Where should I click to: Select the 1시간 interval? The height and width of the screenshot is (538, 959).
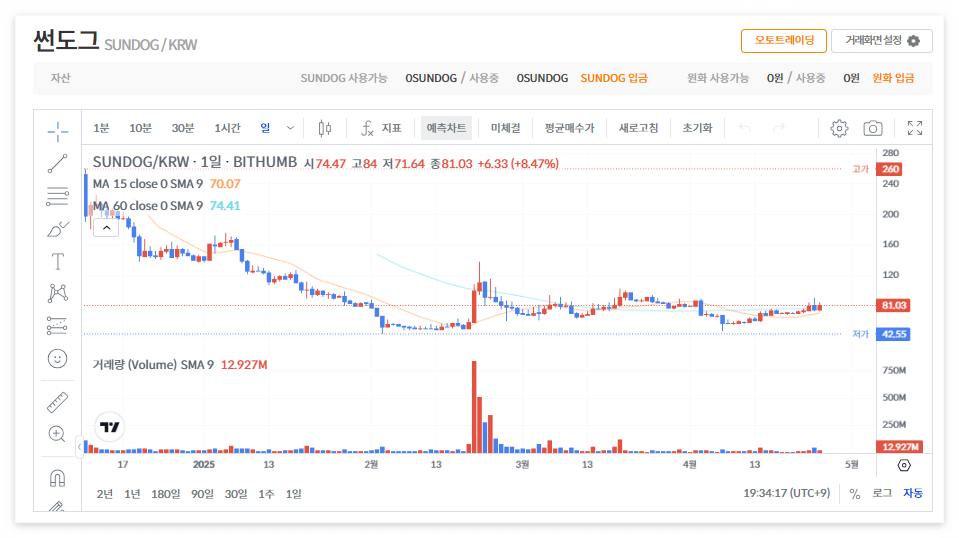click(228, 128)
